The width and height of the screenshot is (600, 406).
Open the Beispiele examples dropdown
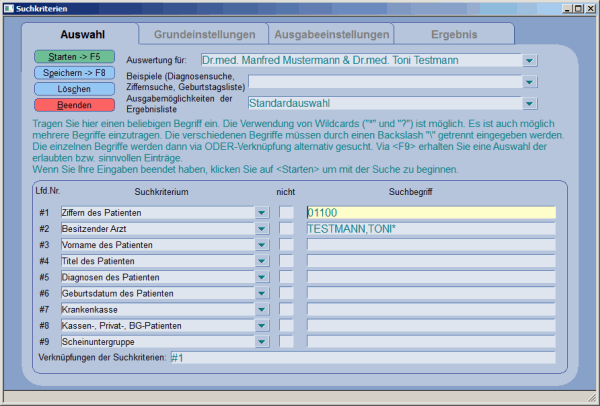click(x=529, y=82)
